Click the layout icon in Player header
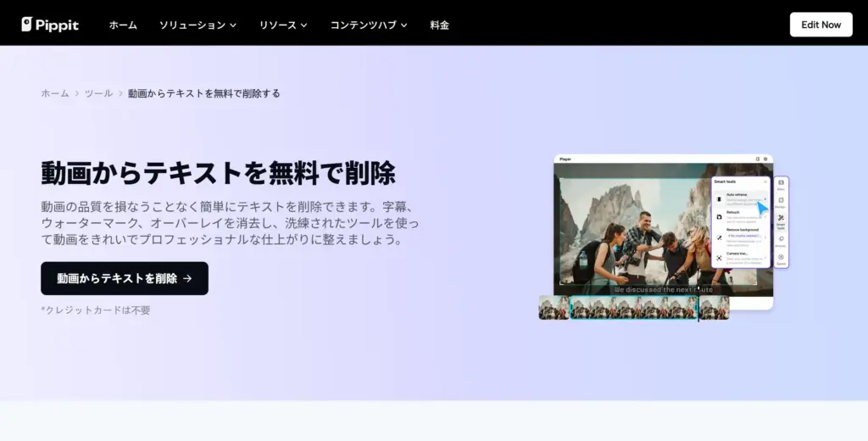 758,159
